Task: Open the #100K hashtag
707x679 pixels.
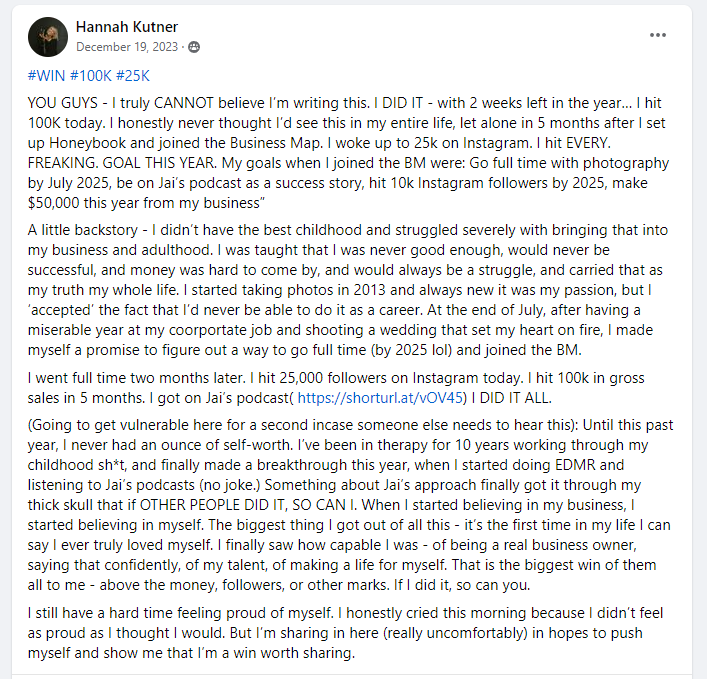Action: 90,76
